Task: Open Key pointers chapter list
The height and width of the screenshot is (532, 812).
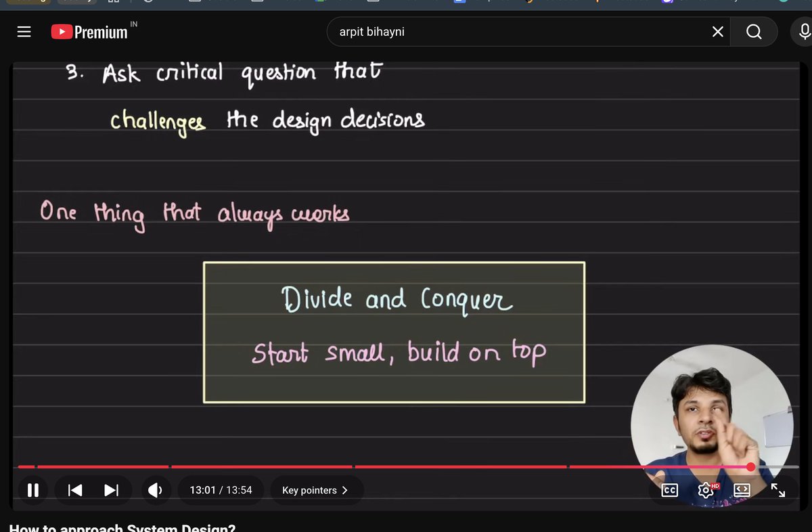Action: [316, 490]
